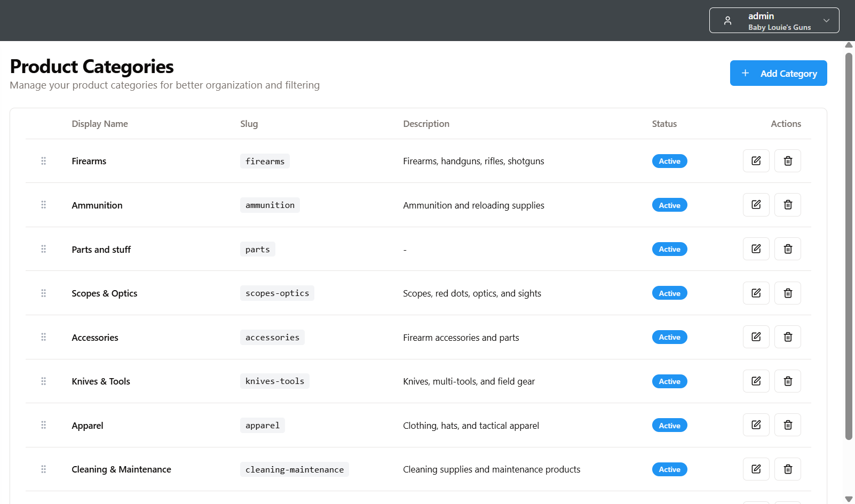Edit the Firearms category
855x504 pixels.
756,161
